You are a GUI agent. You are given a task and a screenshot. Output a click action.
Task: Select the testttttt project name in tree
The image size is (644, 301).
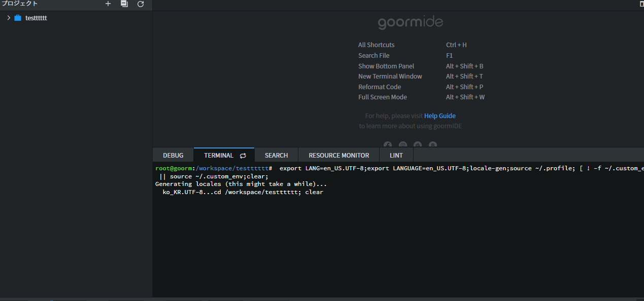tap(36, 18)
